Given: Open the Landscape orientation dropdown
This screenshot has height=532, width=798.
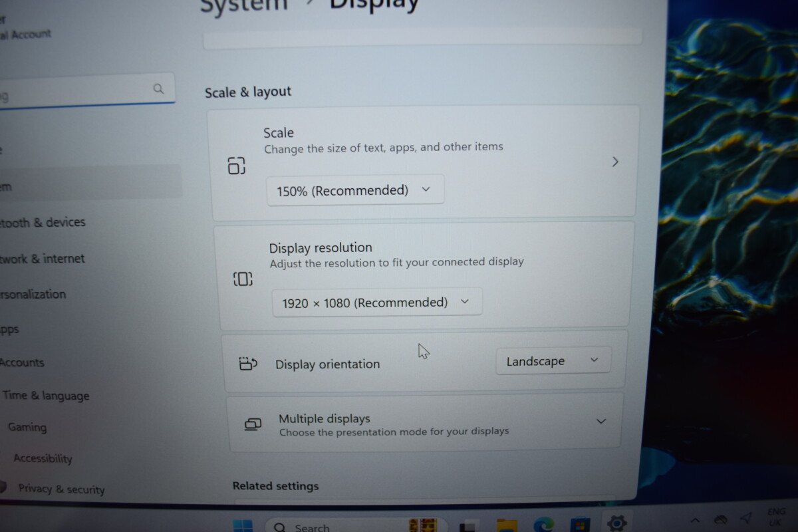Looking at the screenshot, I should point(553,361).
